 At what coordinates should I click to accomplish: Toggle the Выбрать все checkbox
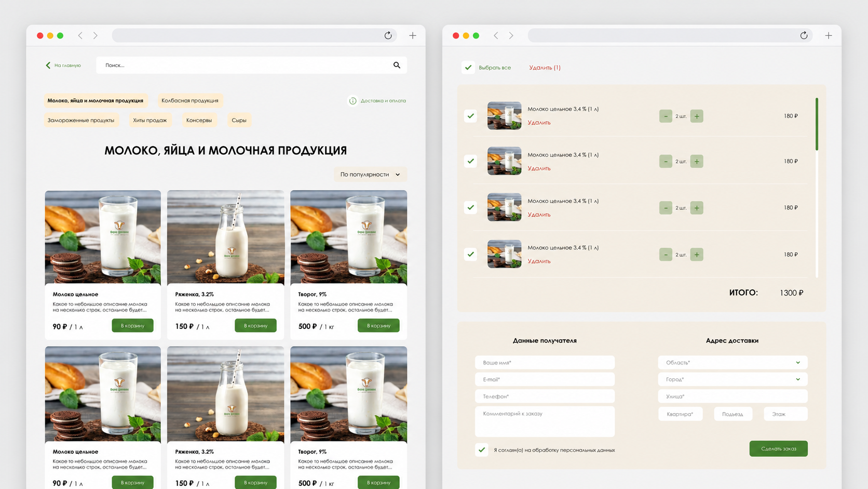[x=468, y=68]
